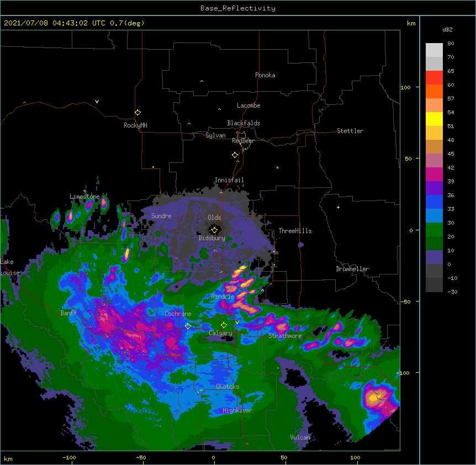
Task: Click the RedDeer city label
Action: coord(243,141)
